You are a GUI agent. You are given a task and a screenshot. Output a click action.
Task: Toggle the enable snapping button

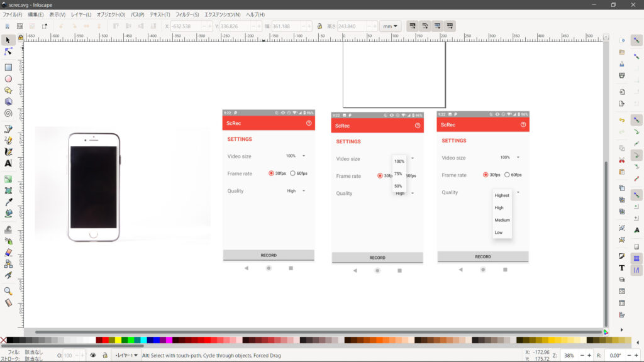636,40
